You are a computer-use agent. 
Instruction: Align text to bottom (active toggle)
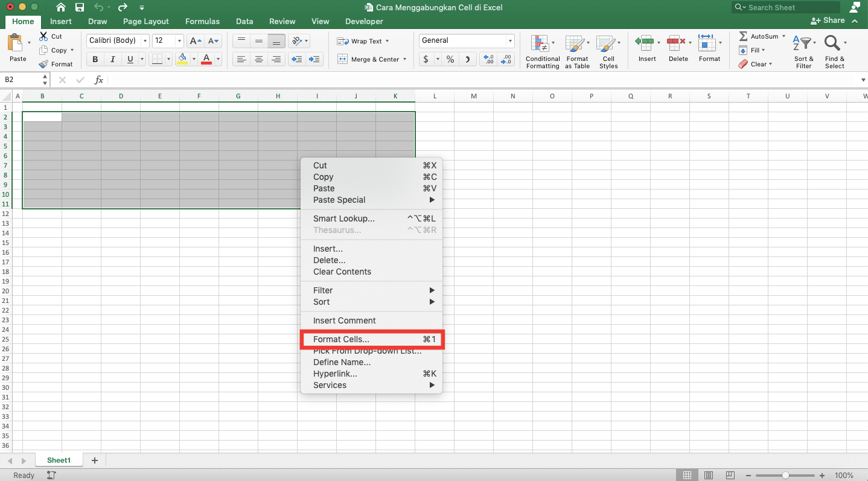click(276, 41)
